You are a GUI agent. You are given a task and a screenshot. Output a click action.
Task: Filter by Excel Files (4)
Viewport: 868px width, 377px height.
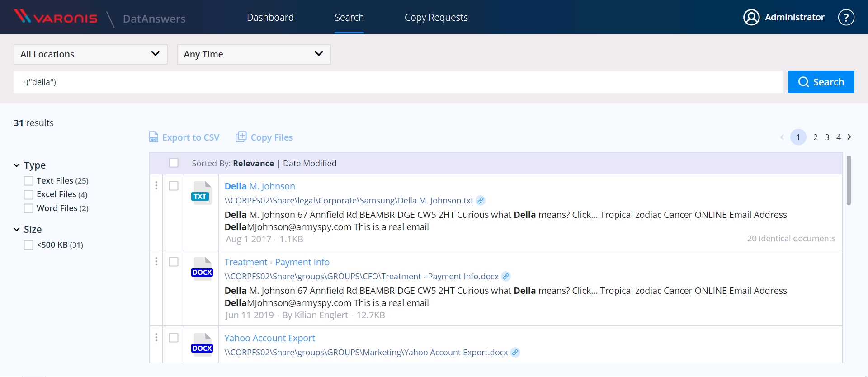point(28,194)
